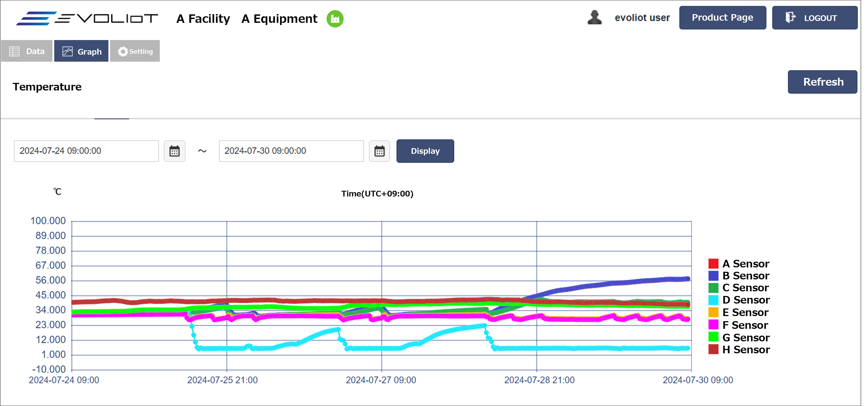Click the start datetime input field
Viewport: 868px width, 406px height.
[86, 151]
